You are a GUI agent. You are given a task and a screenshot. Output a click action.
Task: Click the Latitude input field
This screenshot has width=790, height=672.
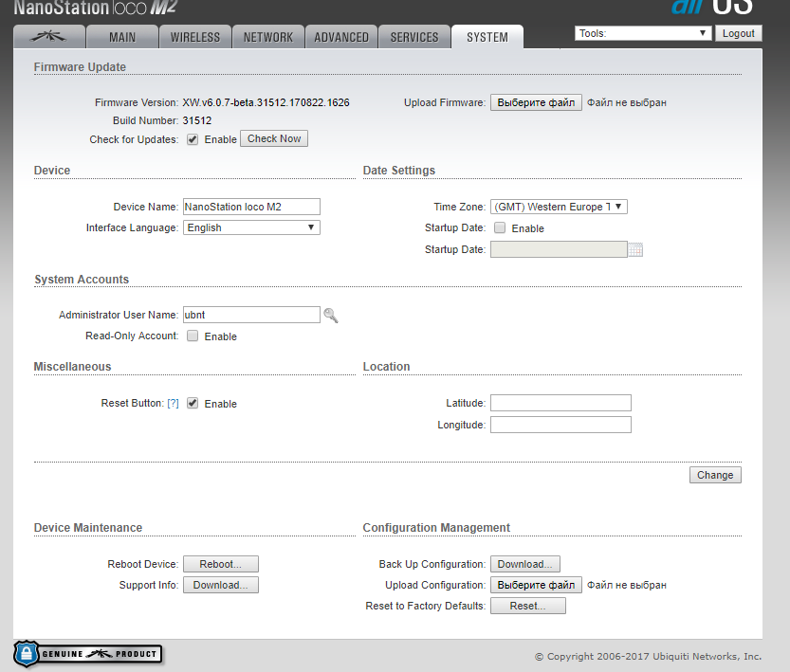coord(560,403)
